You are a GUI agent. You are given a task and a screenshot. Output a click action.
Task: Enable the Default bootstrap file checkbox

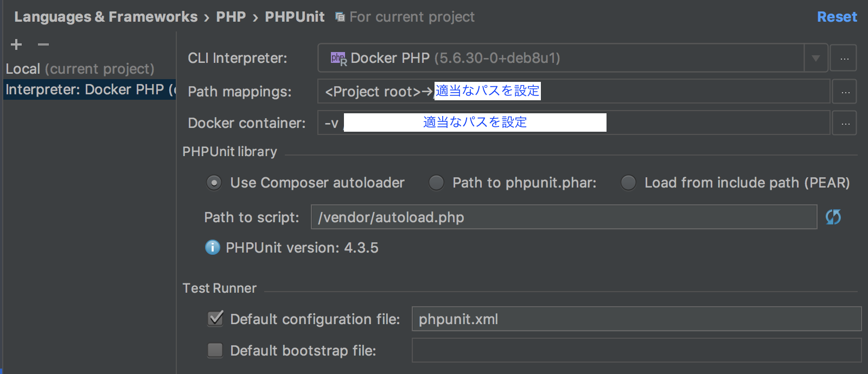pos(215,350)
